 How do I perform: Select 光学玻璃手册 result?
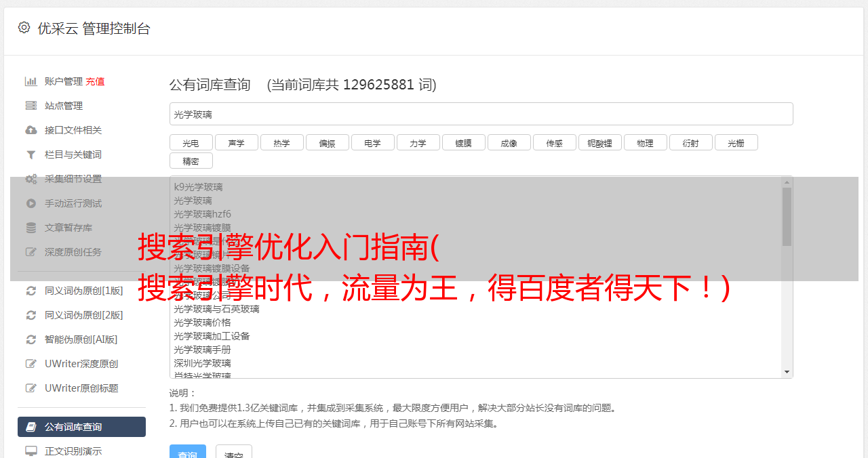pos(202,350)
